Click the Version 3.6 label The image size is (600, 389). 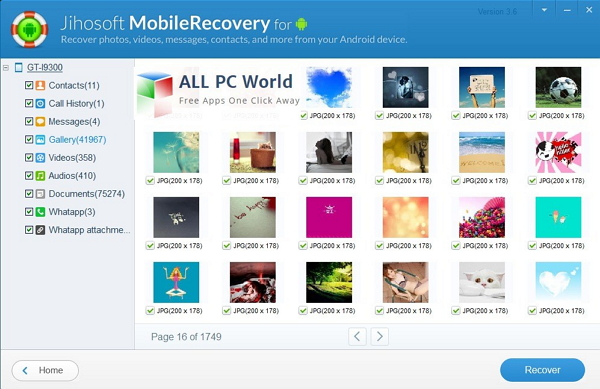pyautogui.click(x=497, y=11)
